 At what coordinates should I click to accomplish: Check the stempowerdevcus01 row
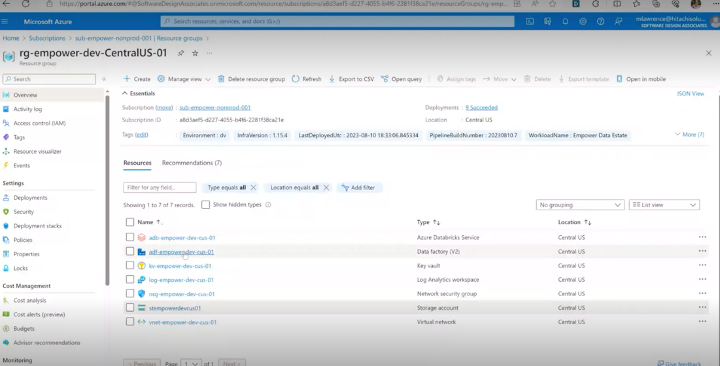tap(130, 308)
